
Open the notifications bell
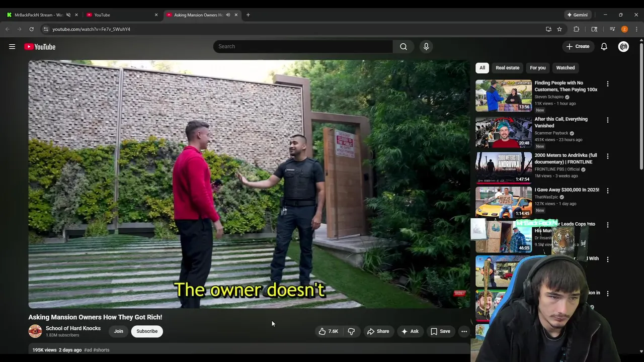604,47
